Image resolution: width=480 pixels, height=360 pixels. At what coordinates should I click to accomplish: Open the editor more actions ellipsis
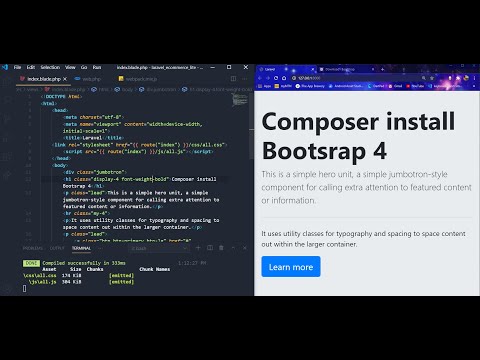tap(245, 79)
